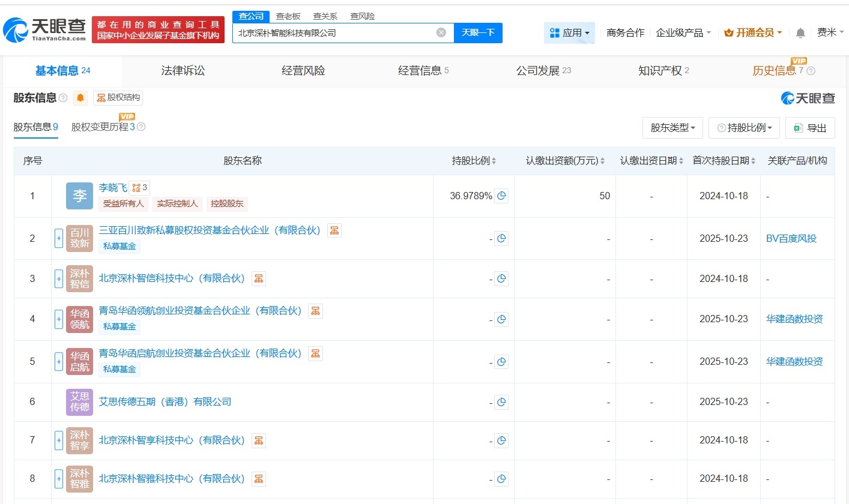Click the 天眼一下 search button
The image size is (849, 504).
click(479, 33)
